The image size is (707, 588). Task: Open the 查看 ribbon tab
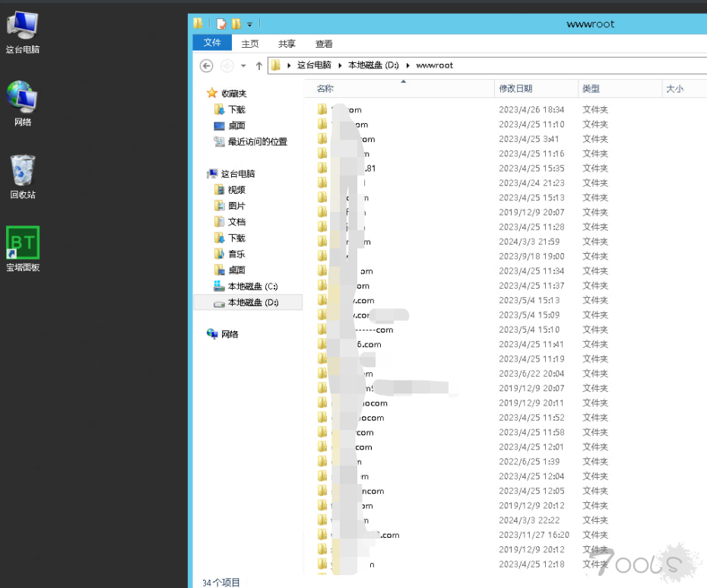324,44
